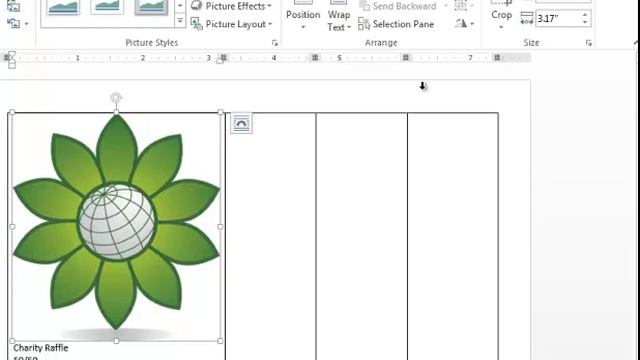Open the Picture Layout dropdown
Image resolution: width=640 pixels, height=360 pixels.
231,24
